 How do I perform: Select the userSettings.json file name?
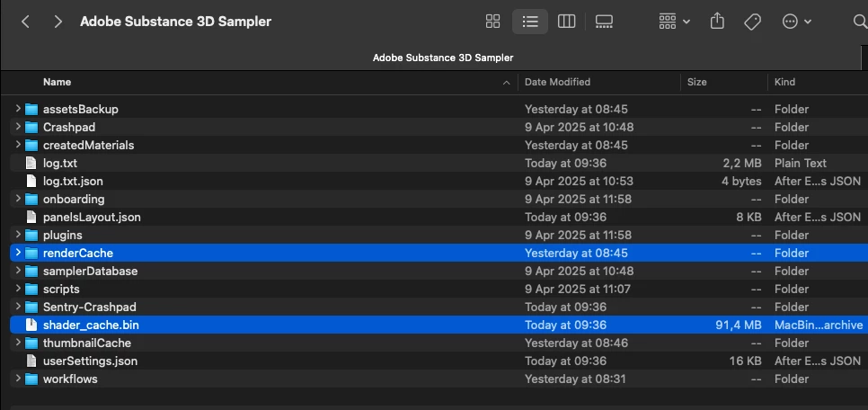point(90,361)
